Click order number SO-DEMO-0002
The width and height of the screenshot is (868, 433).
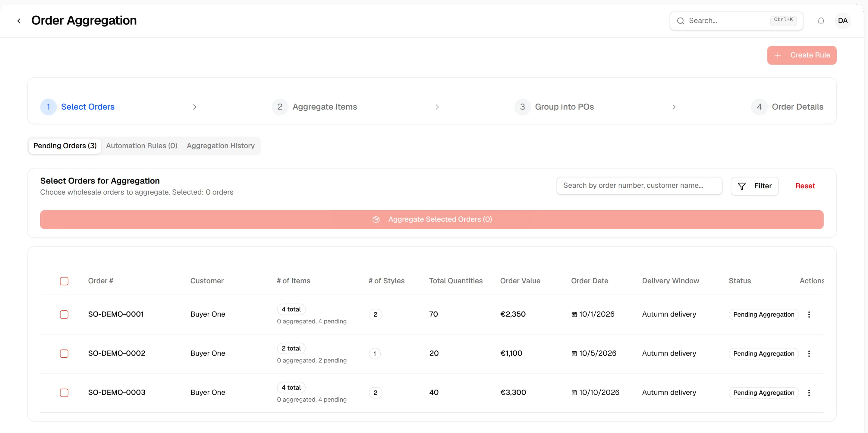[x=117, y=353]
